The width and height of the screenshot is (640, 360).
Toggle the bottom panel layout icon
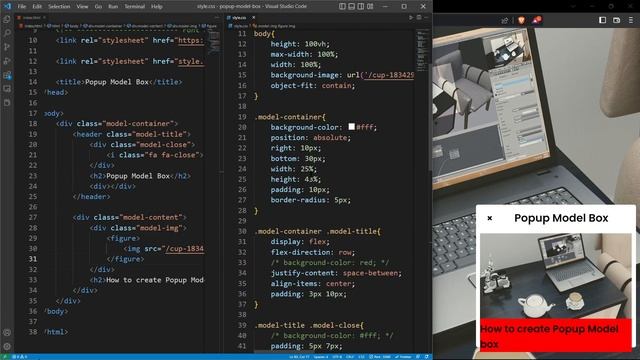(351, 7)
